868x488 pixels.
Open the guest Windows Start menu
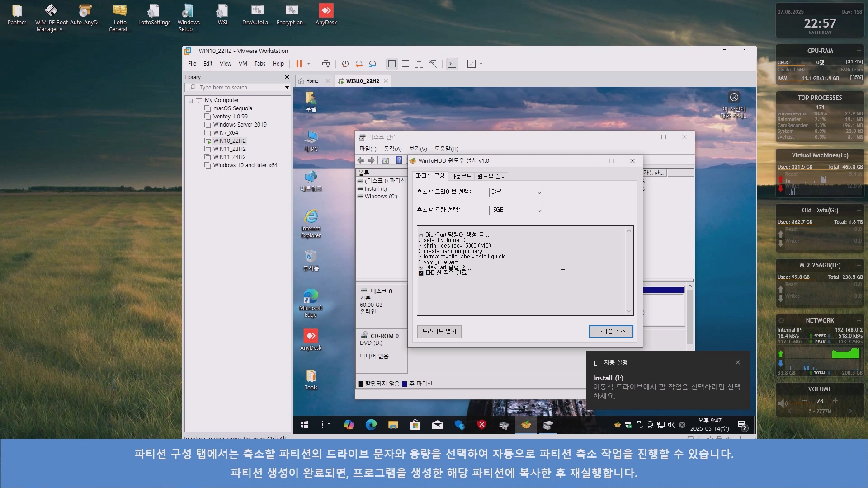[x=304, y=425]
